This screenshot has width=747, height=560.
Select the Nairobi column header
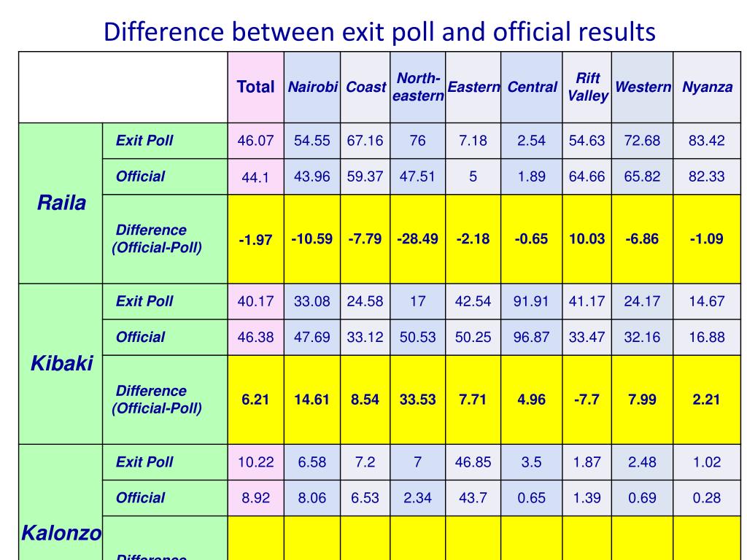tap(312, 87)
